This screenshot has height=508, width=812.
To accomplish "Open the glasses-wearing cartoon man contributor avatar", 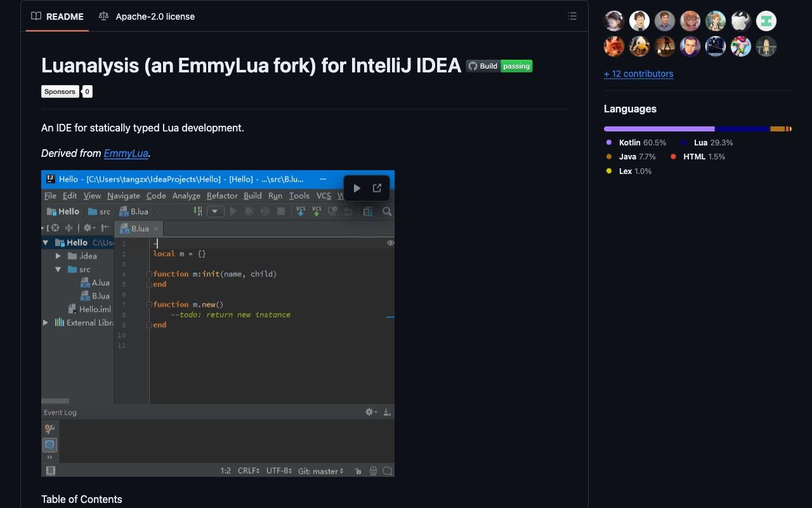I will pyautogui.click(x=639, y=21).
